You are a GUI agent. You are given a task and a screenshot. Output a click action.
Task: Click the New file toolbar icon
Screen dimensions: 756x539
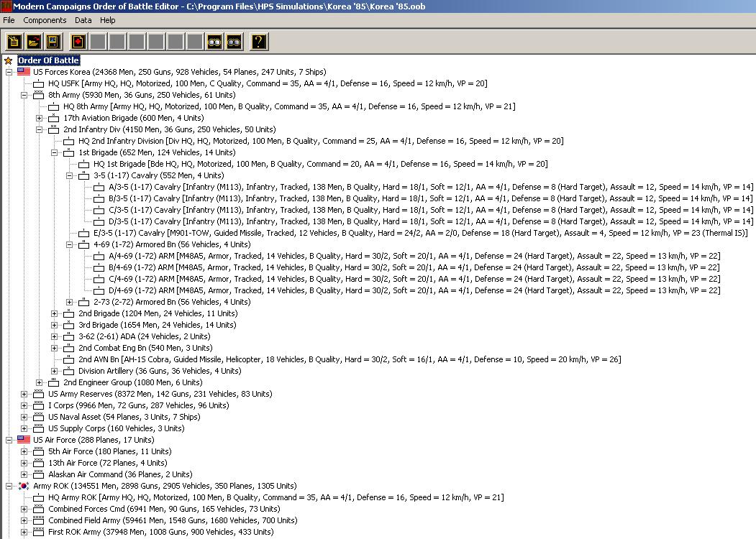(14, 42)
